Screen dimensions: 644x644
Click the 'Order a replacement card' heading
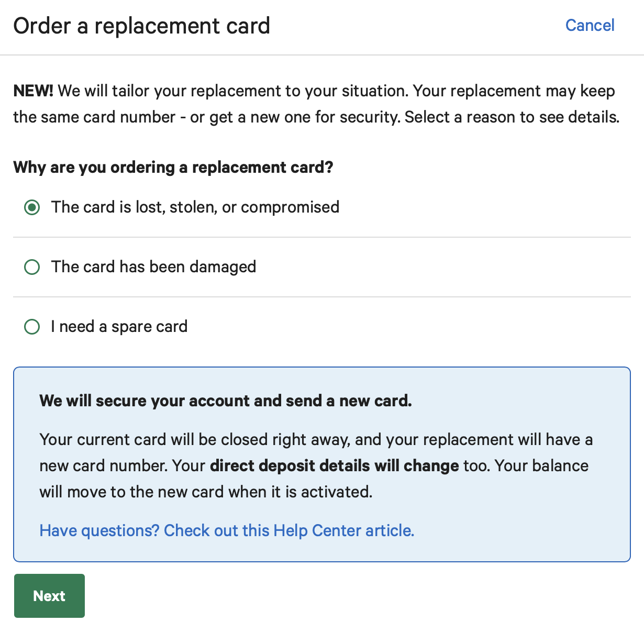point(141,26)
